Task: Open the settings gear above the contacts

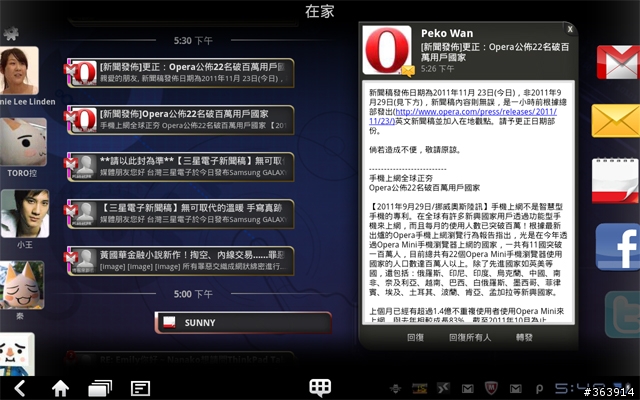Action: coord(11,33)
